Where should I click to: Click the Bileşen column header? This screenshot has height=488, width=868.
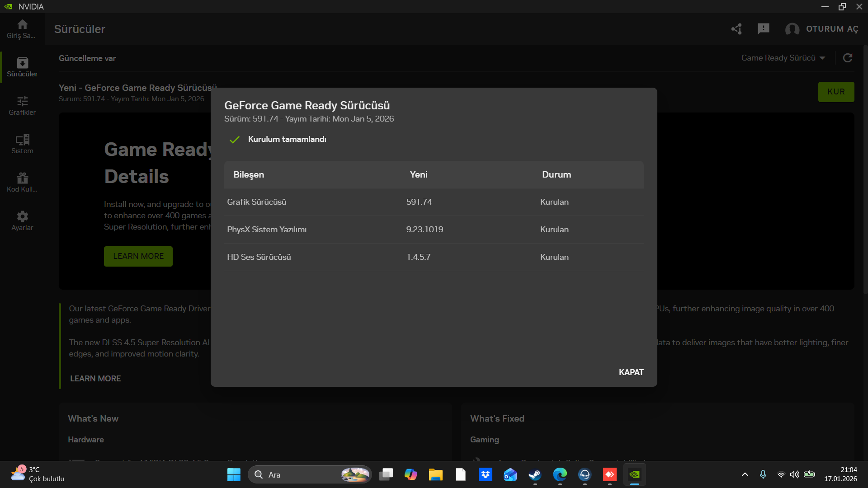tap(249, 174)
